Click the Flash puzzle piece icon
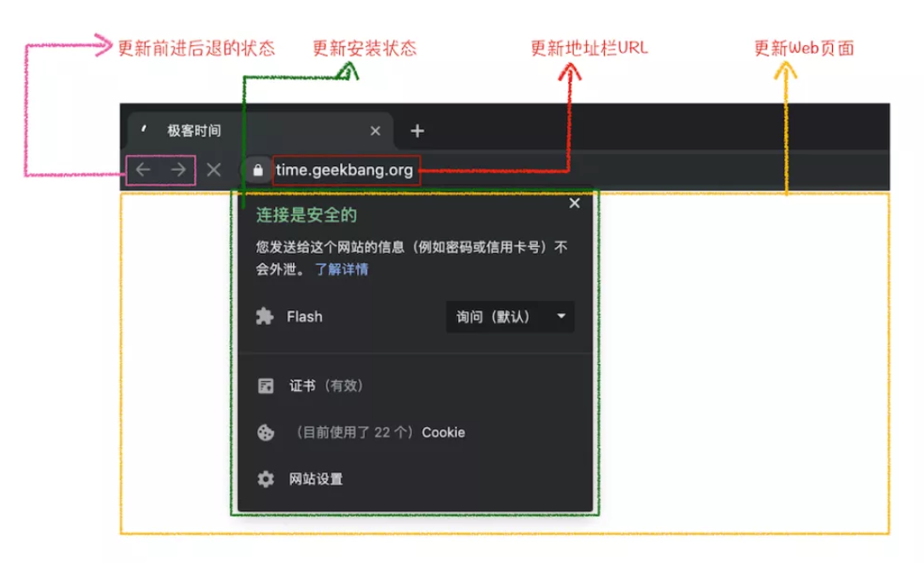 266,316
